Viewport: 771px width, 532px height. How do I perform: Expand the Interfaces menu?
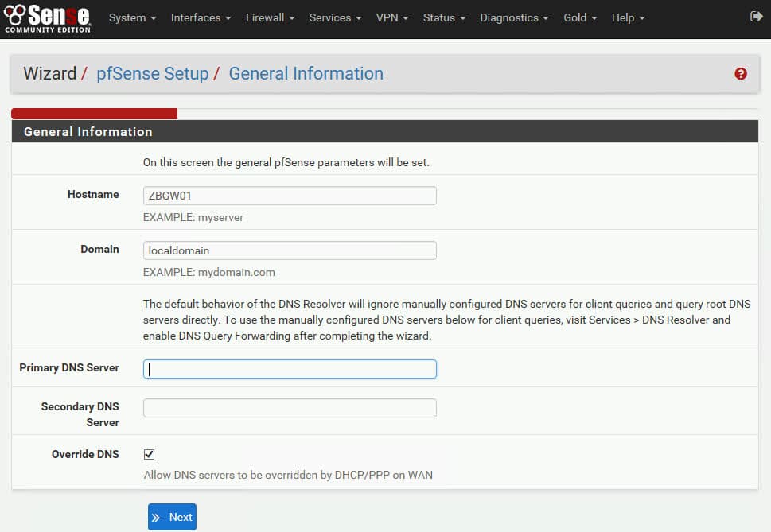tap(201, 17)
